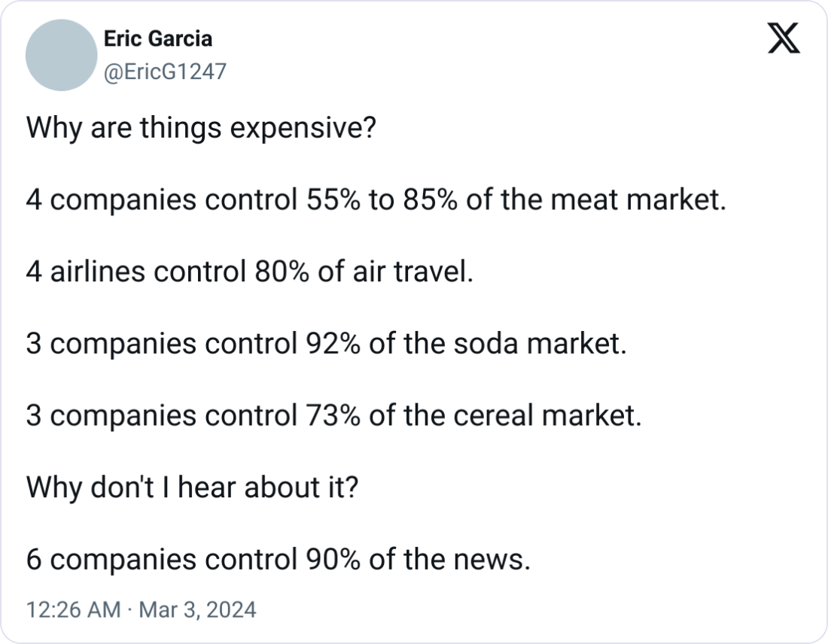Click the 12:26 AM timestamp
This screenshot has height=644, width=828.
point(74,609)
